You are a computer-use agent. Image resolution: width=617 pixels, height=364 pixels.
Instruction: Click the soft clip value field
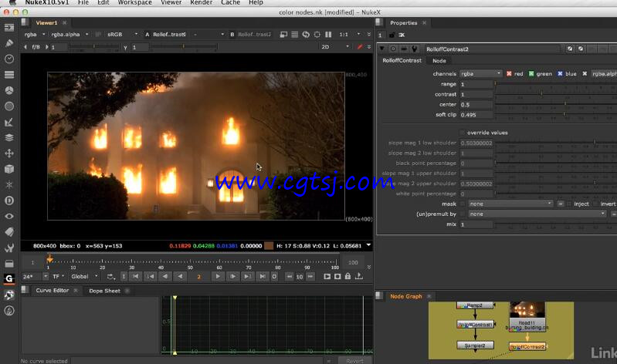[476, 115]
